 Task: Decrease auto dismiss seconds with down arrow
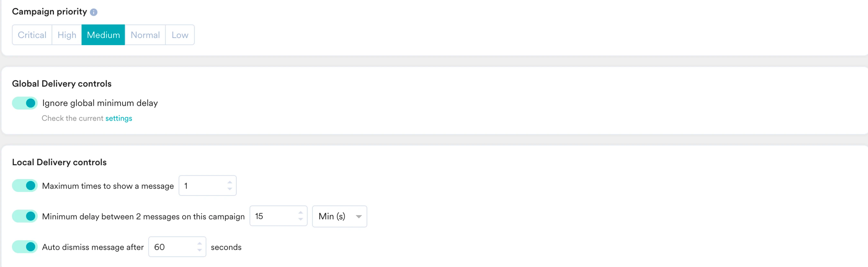pos(199,250)
